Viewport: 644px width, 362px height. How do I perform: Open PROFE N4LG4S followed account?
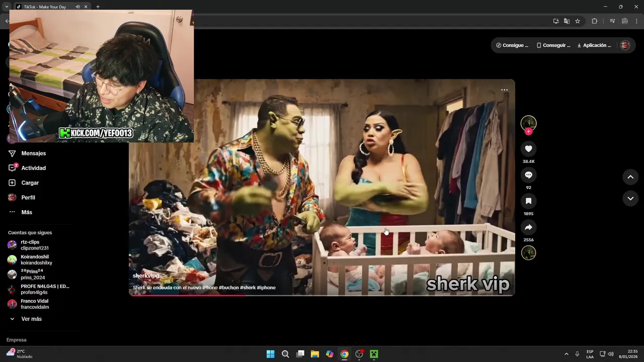pyautogui.click(x=38, y=289)
